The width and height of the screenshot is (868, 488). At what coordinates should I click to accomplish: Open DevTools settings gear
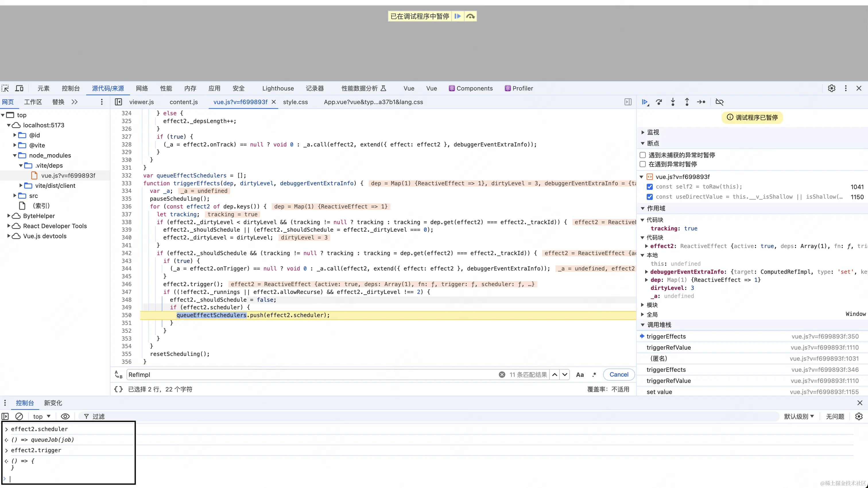(831, 88)
